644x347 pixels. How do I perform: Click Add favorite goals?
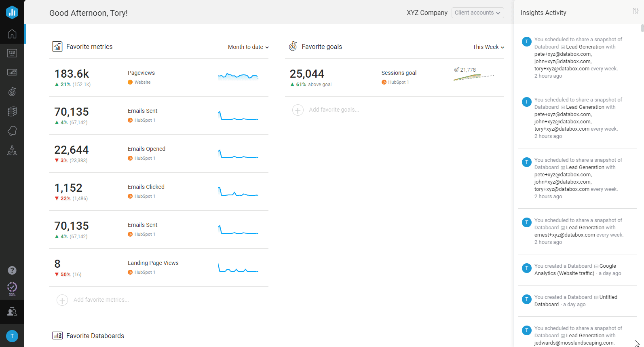[x=334, y=110]
